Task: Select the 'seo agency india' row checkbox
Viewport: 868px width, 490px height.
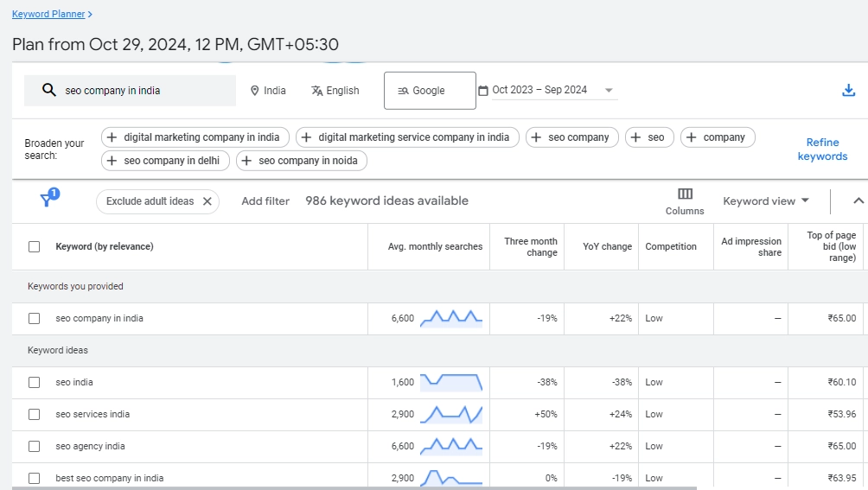Action: pyautogui.click(x=35, y=446)
